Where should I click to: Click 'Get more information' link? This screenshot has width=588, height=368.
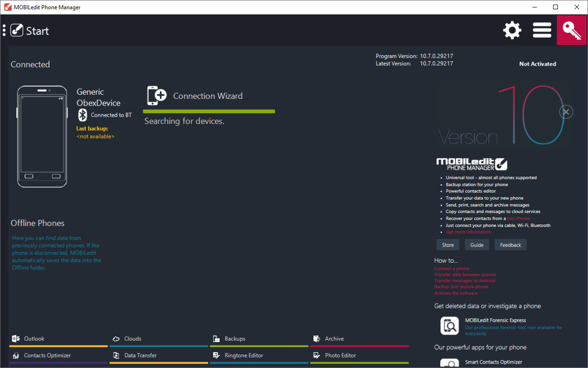pos(468,232)
